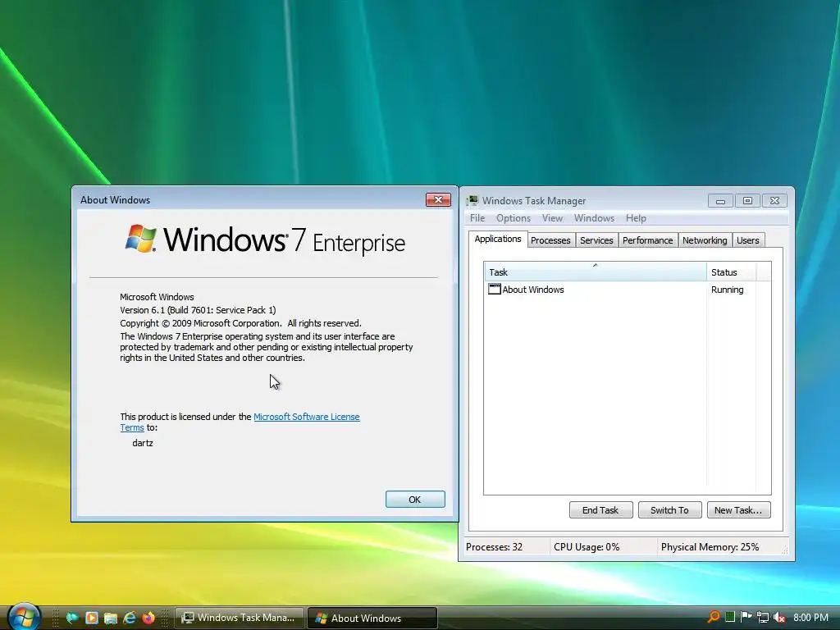Click the Switch To button
The width and height of the screenshot is (840, 630).
[x=669, y=510]
